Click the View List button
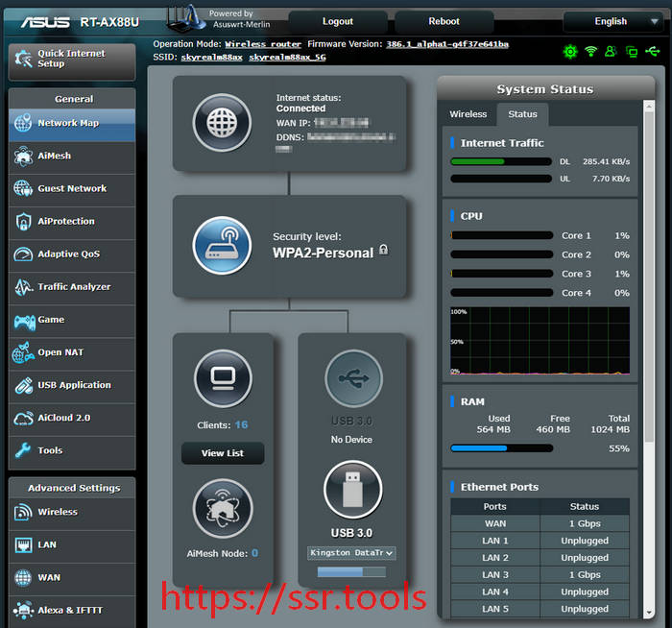The height and width of the screenshot is (628, 672). pyautogui.click(x=223, y=453)
